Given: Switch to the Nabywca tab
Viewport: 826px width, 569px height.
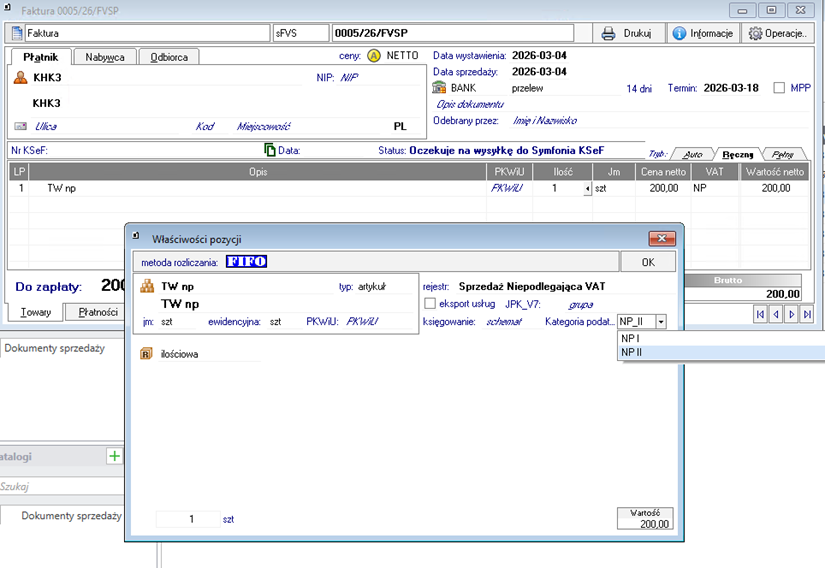Looking at the screenshot, I should tap(105, 57).
